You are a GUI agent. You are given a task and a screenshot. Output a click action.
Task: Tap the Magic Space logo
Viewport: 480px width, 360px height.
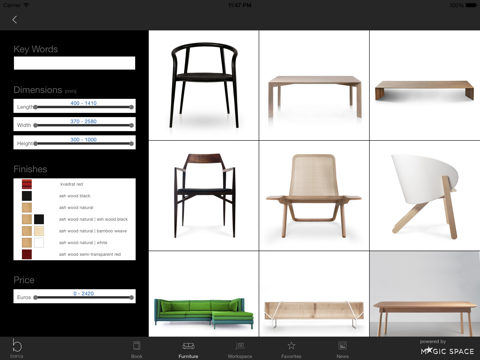[447, 351]
